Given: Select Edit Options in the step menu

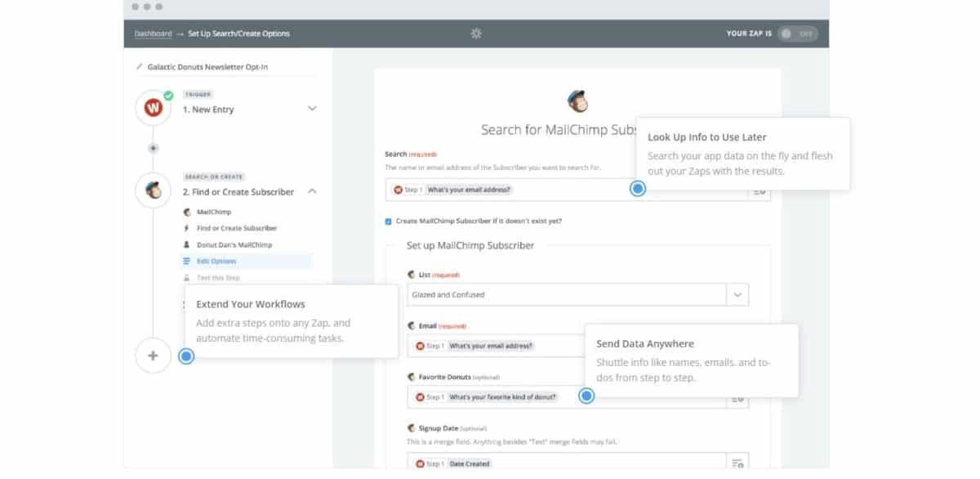Looking at the screenshot, I should (x=216, y=262).
